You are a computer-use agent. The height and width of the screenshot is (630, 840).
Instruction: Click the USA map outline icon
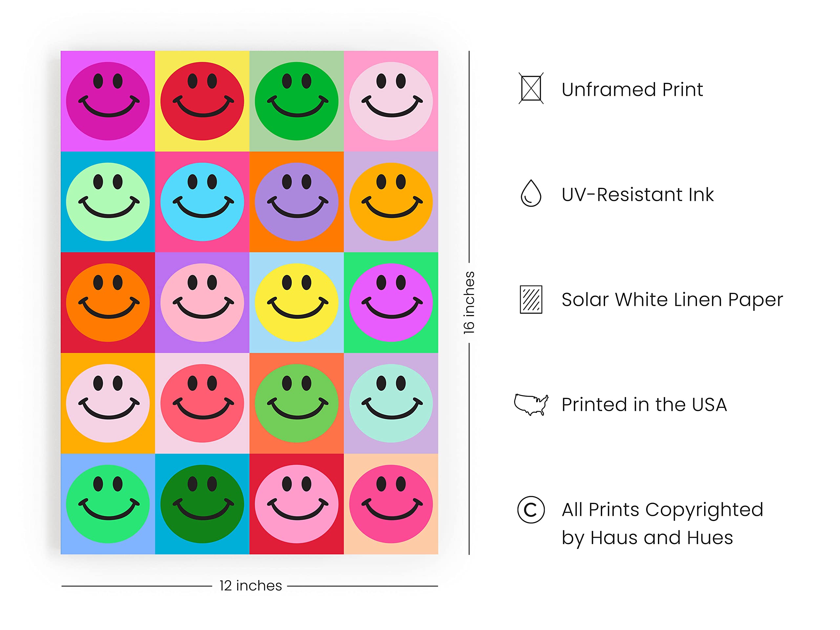531,405
